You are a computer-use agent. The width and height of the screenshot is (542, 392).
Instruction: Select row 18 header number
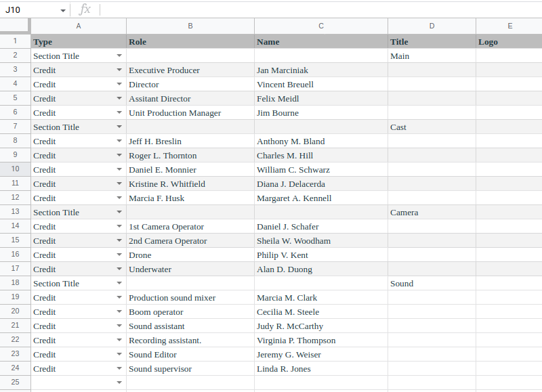pos(15,282)
